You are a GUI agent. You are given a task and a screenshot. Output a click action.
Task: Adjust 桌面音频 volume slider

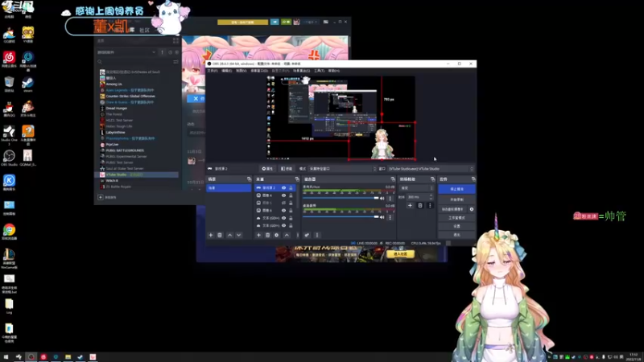[x=341, y=217]
